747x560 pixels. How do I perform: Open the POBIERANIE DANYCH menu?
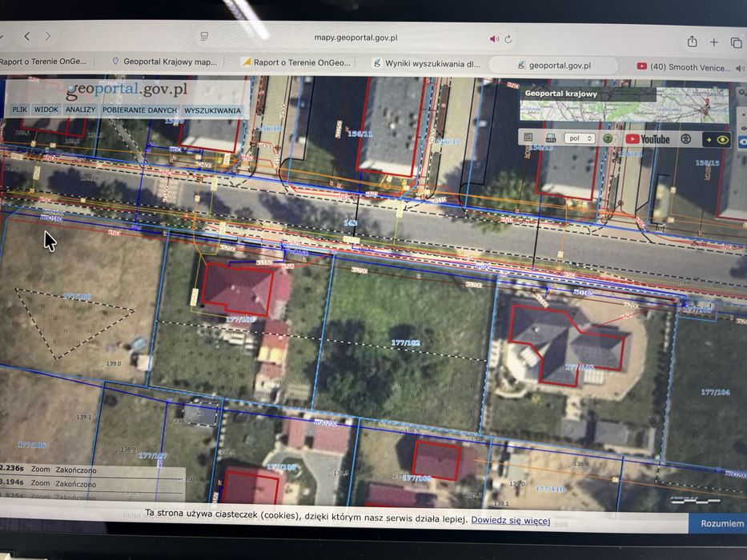139,110
